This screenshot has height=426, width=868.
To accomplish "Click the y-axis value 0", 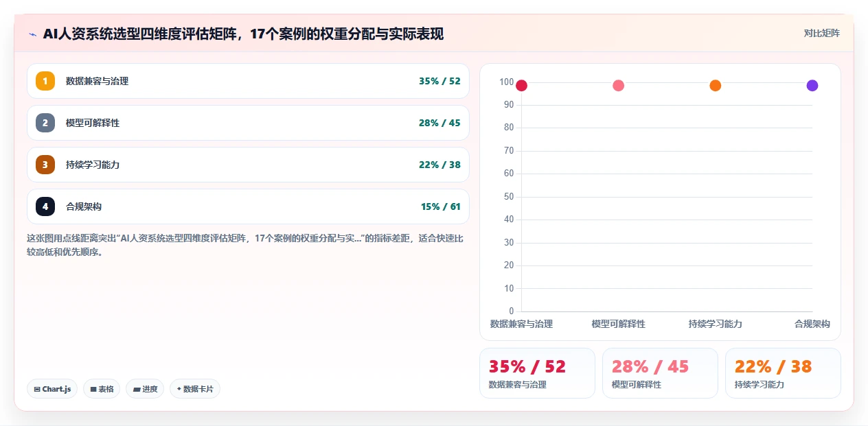I will (511, 311).
